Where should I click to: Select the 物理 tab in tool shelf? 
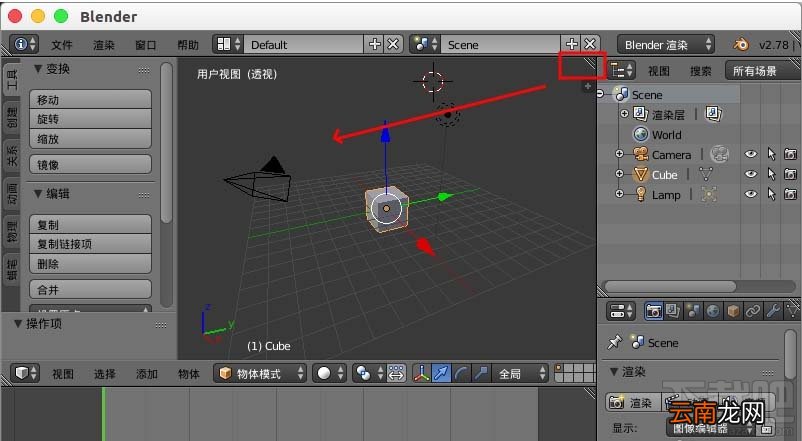point(11,231)
